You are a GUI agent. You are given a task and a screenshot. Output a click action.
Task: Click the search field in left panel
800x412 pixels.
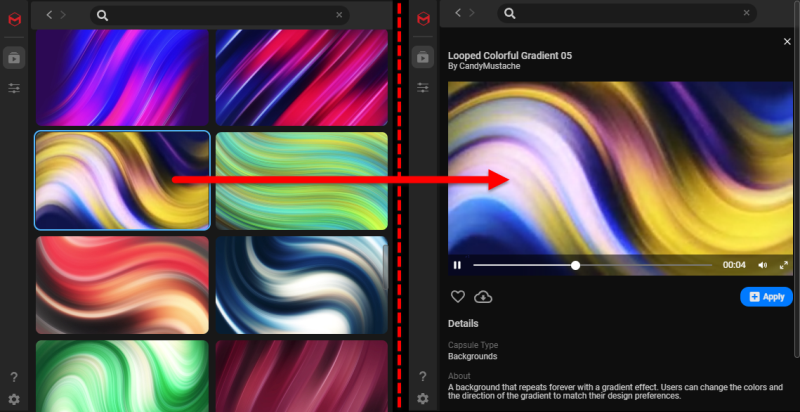tap(219, 15)
